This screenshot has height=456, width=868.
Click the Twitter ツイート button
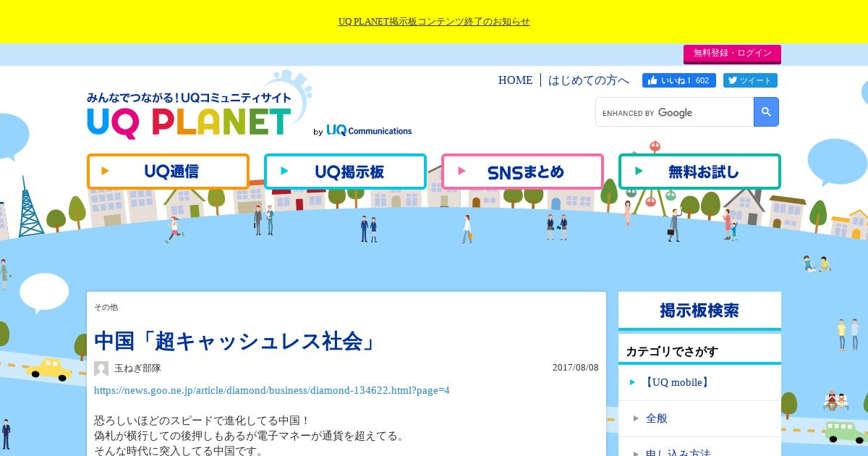click(x=749, y=80)
